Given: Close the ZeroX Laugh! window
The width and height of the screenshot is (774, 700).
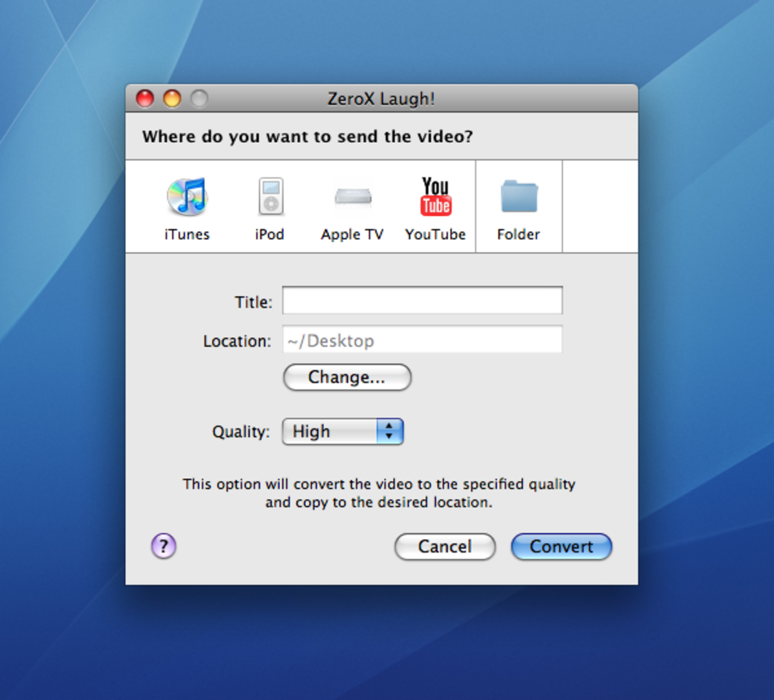Looking at the screenshot, I should (145, 98).
